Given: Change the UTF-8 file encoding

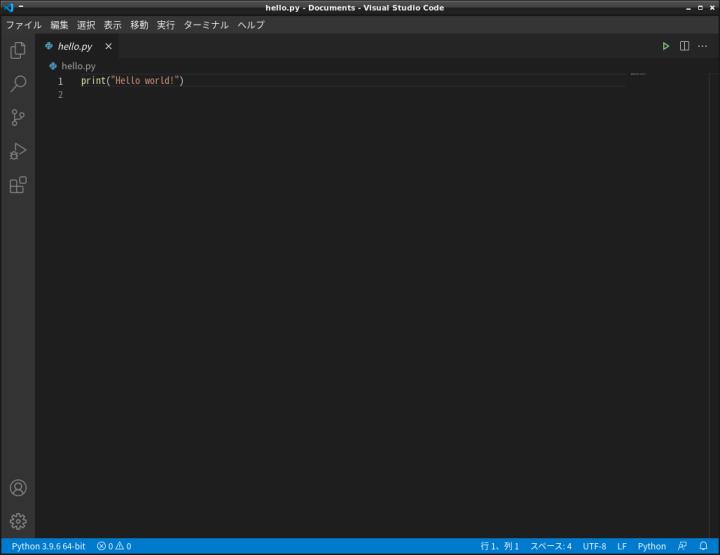Looking at the screenshot, I should [x=595, y=546].
